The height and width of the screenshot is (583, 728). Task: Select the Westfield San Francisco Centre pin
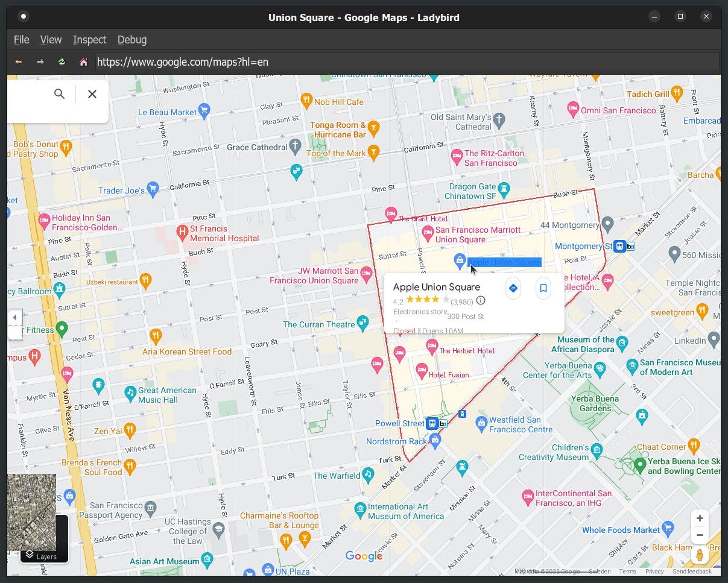(481, 423)
